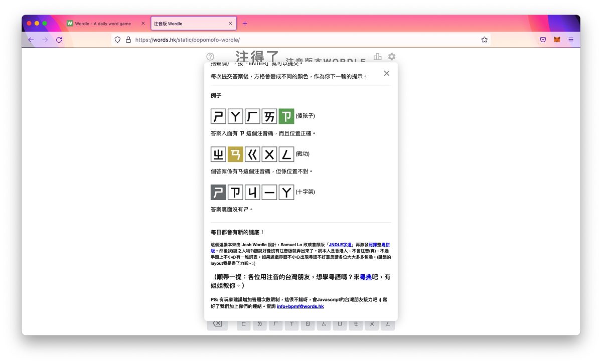
Task: Click the info+bpmf@words.hk email link
Action: 300,306
